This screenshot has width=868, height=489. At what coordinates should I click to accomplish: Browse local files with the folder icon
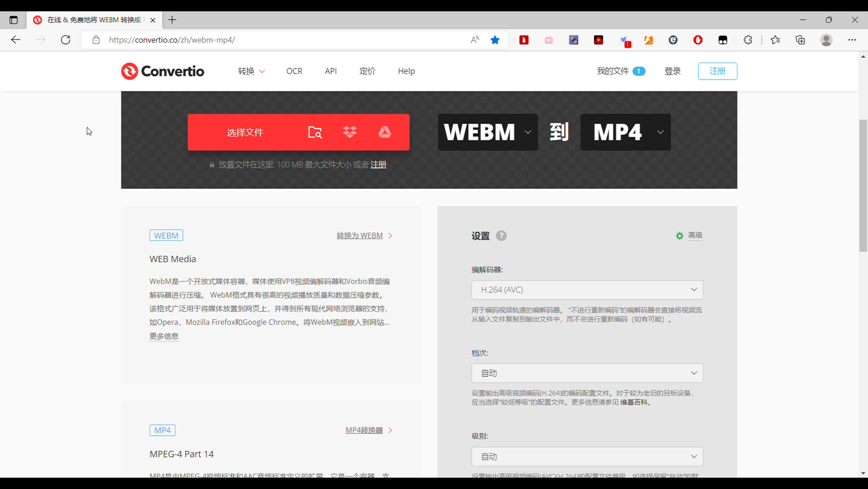pos(315,132)
